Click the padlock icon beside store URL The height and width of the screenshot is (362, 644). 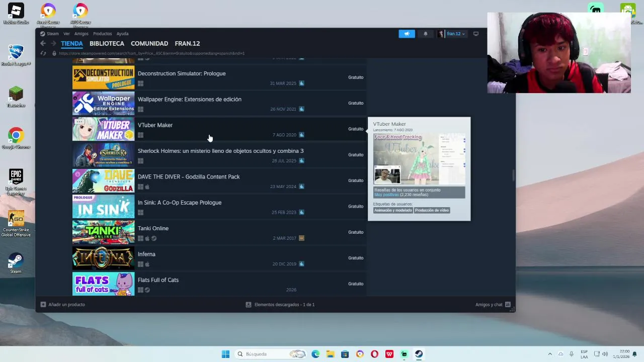click(54, 53)
